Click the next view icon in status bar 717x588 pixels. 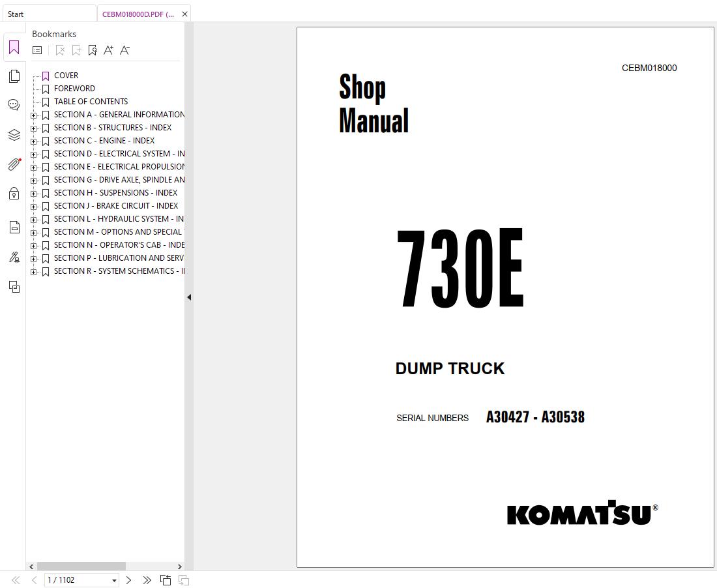tap(184, 580)
